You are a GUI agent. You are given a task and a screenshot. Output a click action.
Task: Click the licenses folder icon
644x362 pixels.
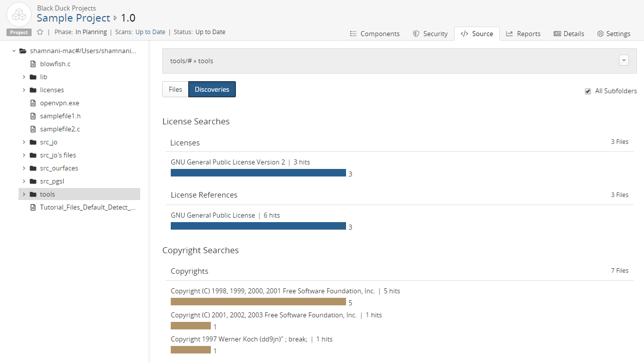pos(33,90)
